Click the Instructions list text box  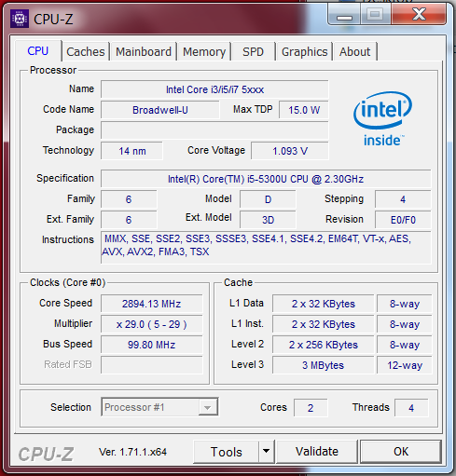(266, 247)
